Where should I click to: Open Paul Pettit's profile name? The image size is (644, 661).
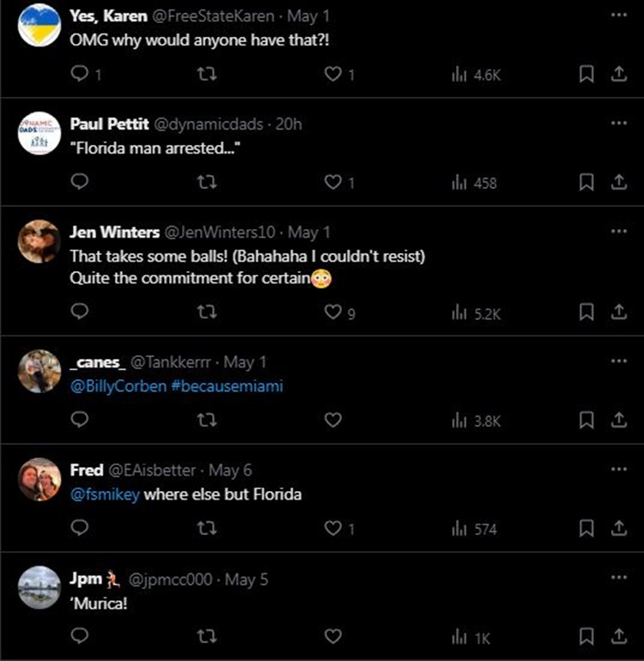(109, 124)
